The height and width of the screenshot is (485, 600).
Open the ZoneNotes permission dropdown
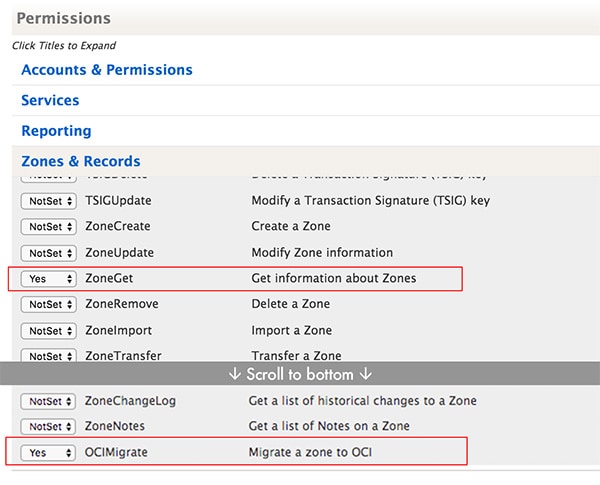[48, 427]
